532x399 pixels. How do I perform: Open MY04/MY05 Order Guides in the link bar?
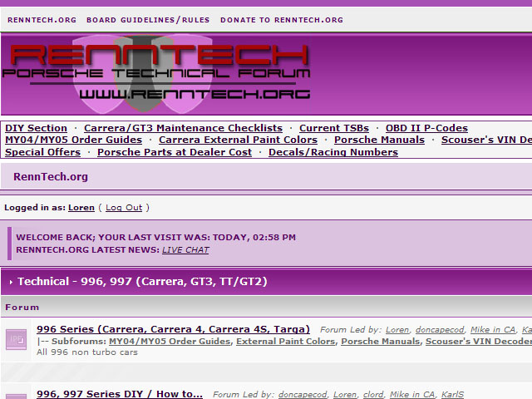(x=73, y=140)
